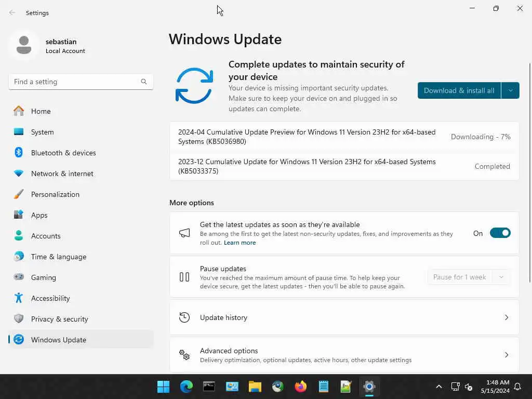The width and height of the screenshot is (532, 399).
Task: Click Pause for 1 week button
Action: pos(459,277)
